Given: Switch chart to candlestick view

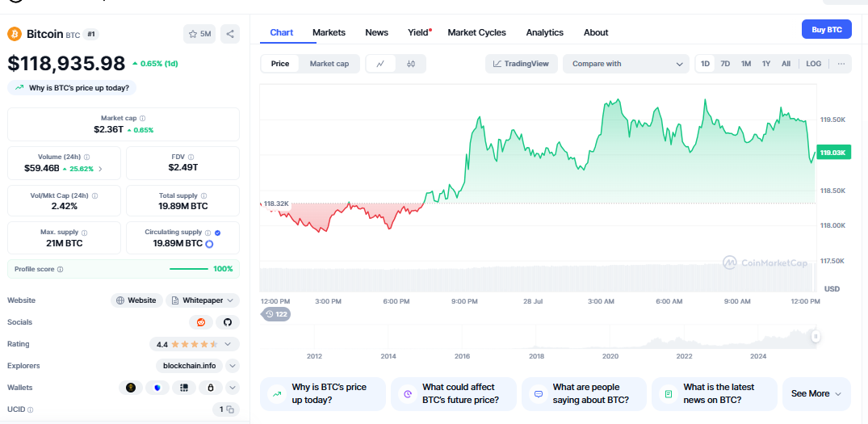Looking at the screenshot, I should click(411, 64).
